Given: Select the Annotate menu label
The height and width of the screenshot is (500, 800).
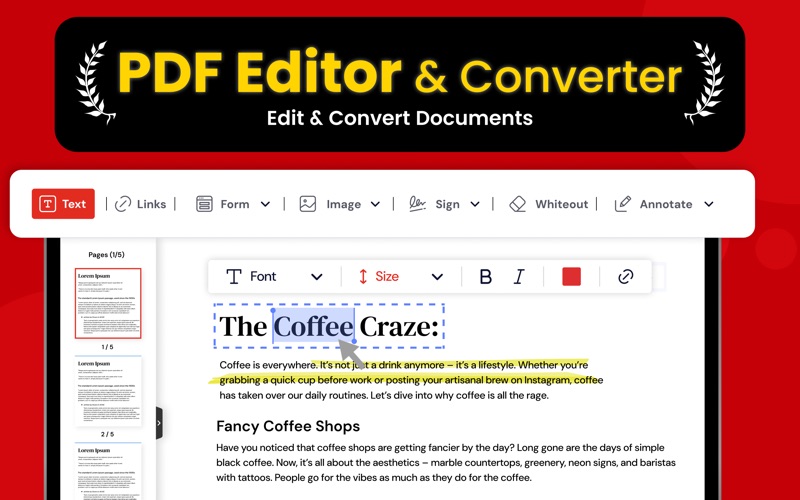Looking at the screenshot, I should point(666,204).
